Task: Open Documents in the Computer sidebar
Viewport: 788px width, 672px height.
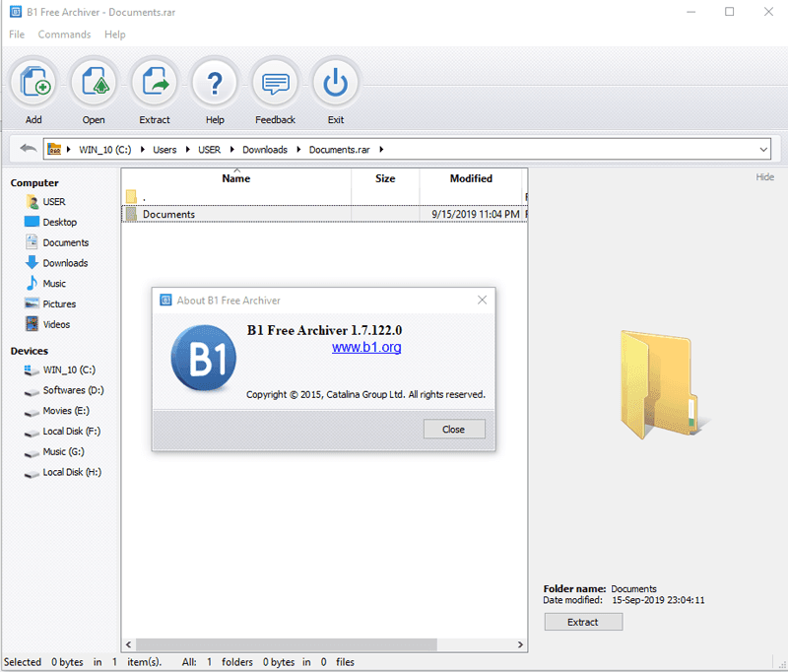Action: pyautogui.click(x=57, y=242)
